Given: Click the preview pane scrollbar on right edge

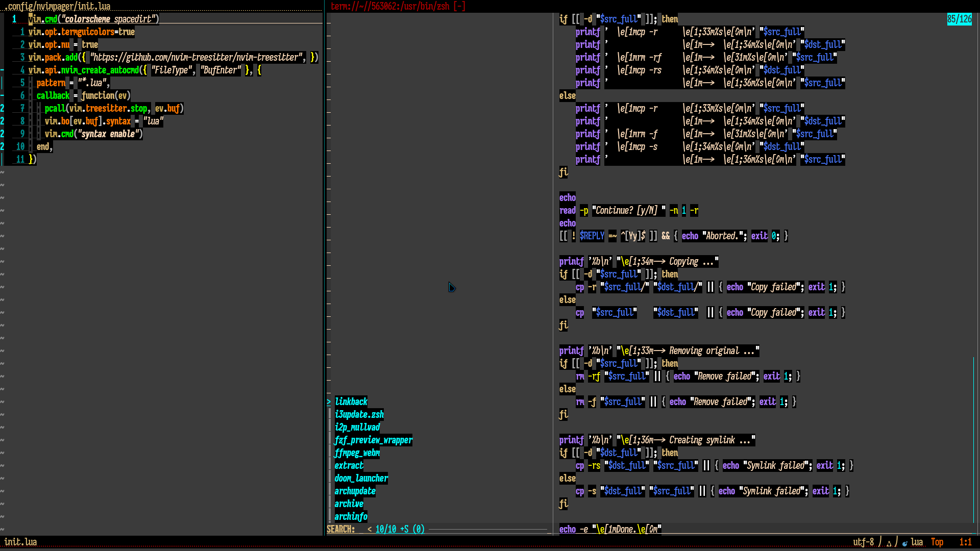Looking at the screenshot, I should click(974, 439).
